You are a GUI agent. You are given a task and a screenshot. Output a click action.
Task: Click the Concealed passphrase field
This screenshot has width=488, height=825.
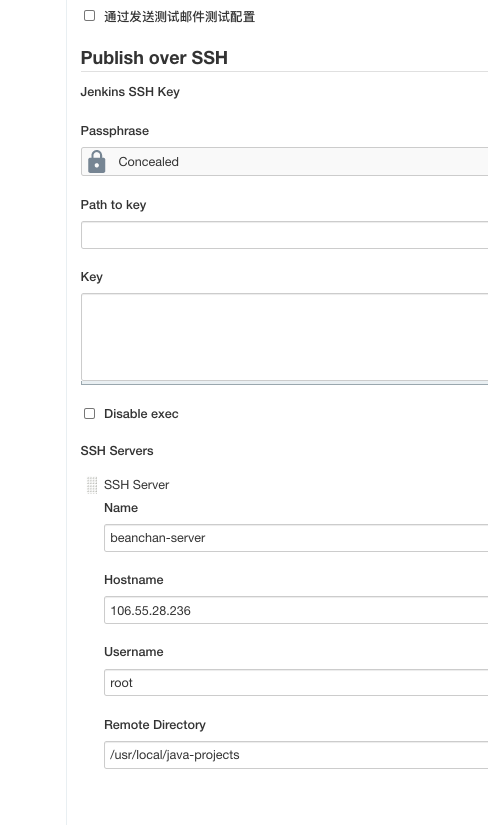click(x=284, y=162)
